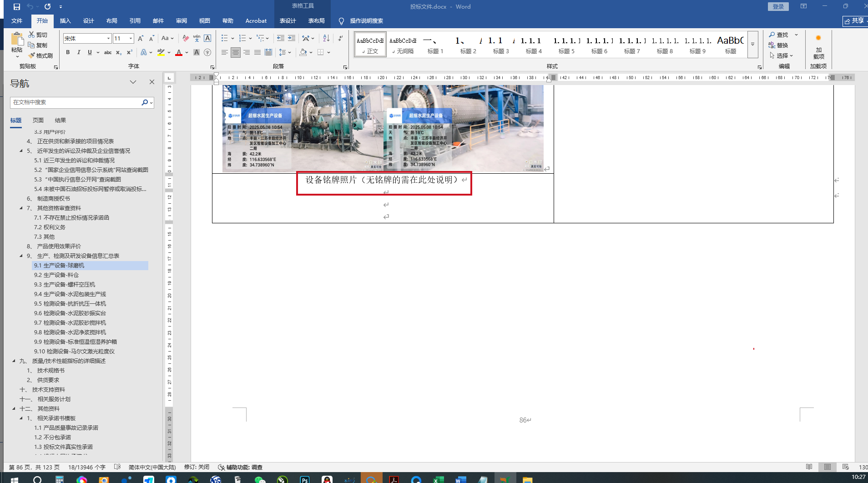Viewport: 868px width, 483px height.
Task: Click the Sort icon in ribbon
Action: coord(326,38)
